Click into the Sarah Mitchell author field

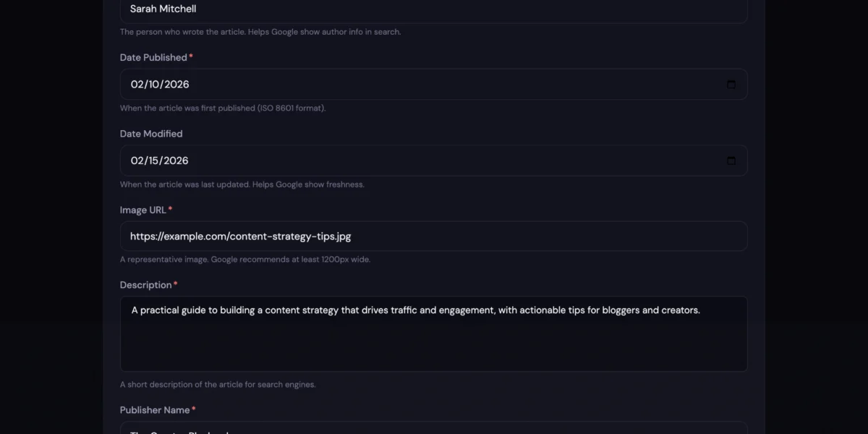coord(434,9)
